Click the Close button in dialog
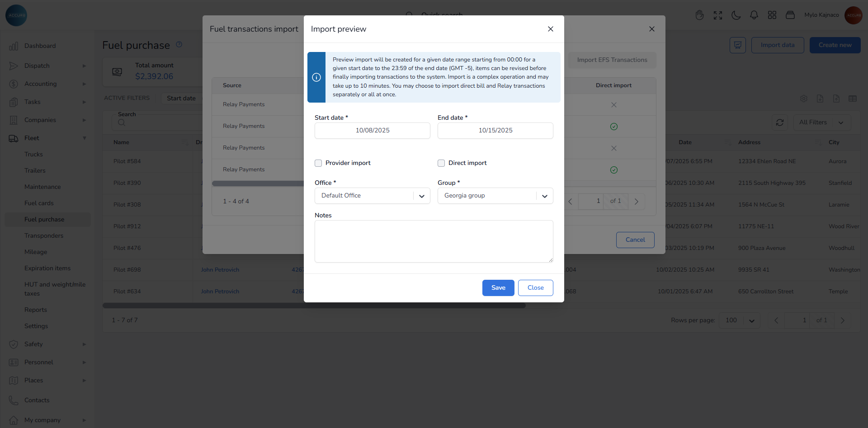The image size is (868, 428). (x=535, y=288)
